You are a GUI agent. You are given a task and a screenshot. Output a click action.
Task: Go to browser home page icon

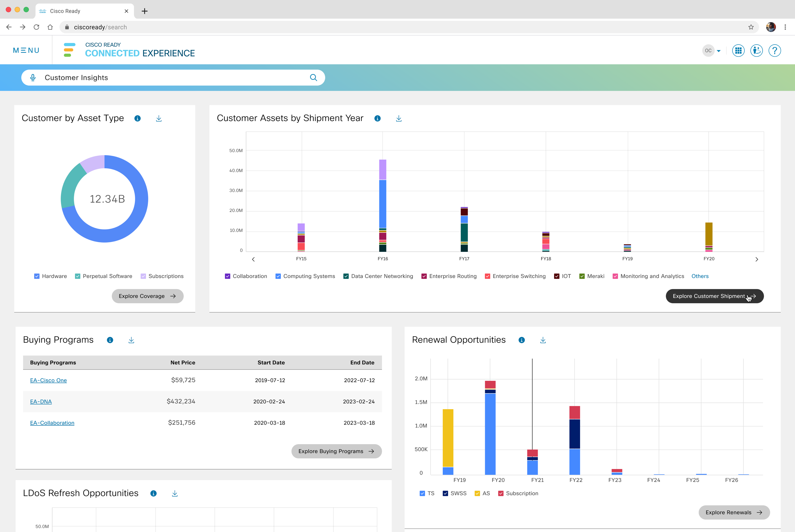pos(50,27)
